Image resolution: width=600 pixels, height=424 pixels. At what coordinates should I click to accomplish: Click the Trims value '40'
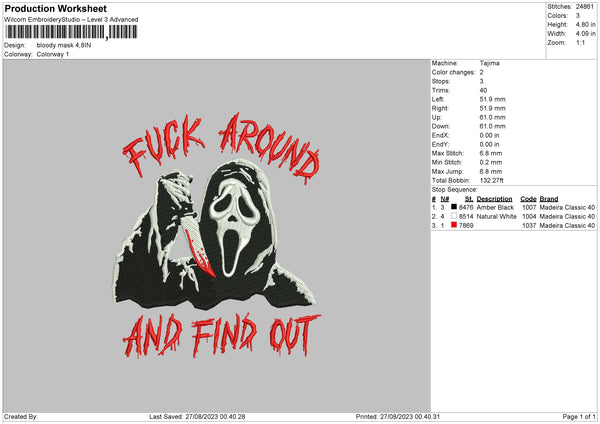483,90
